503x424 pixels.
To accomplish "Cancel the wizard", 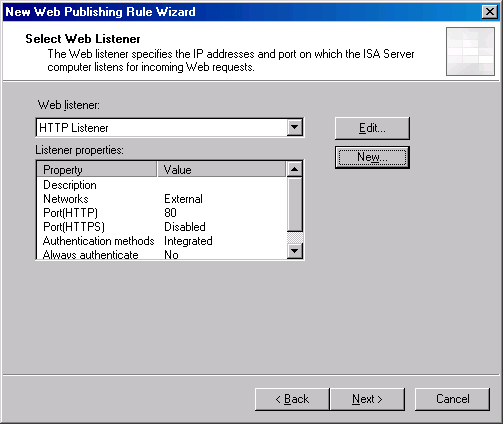I will point(453,399).
